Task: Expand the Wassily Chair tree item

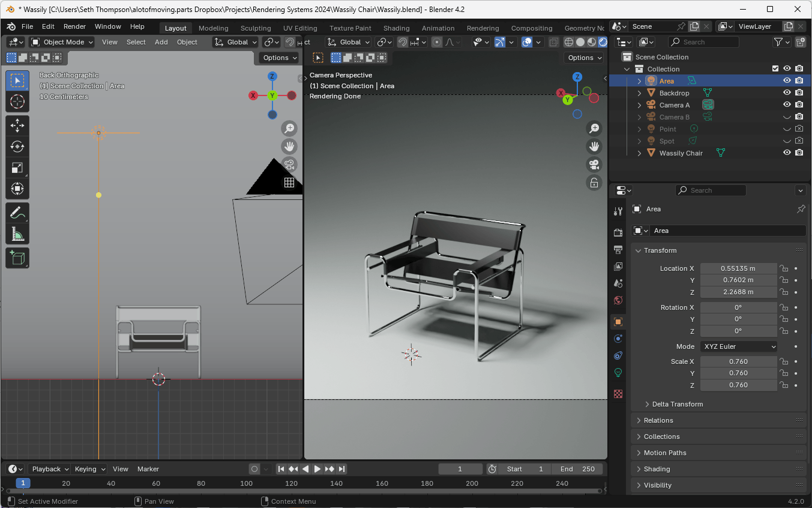Action: (x=639, y=153)
